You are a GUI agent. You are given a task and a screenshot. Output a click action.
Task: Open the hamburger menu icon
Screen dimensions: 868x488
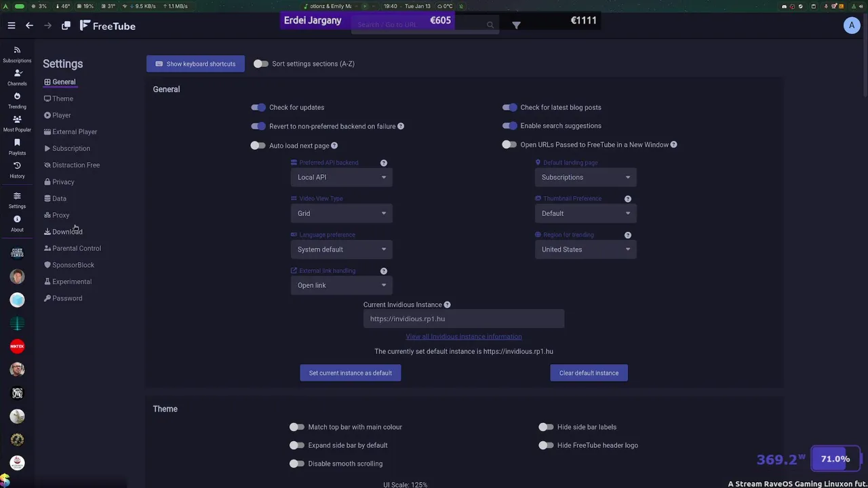pos(12,26)
